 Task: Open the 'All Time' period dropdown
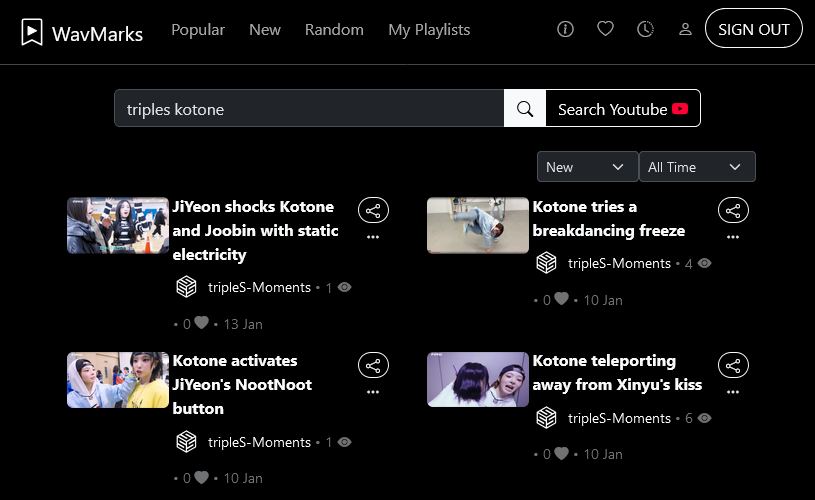[697, 167]
